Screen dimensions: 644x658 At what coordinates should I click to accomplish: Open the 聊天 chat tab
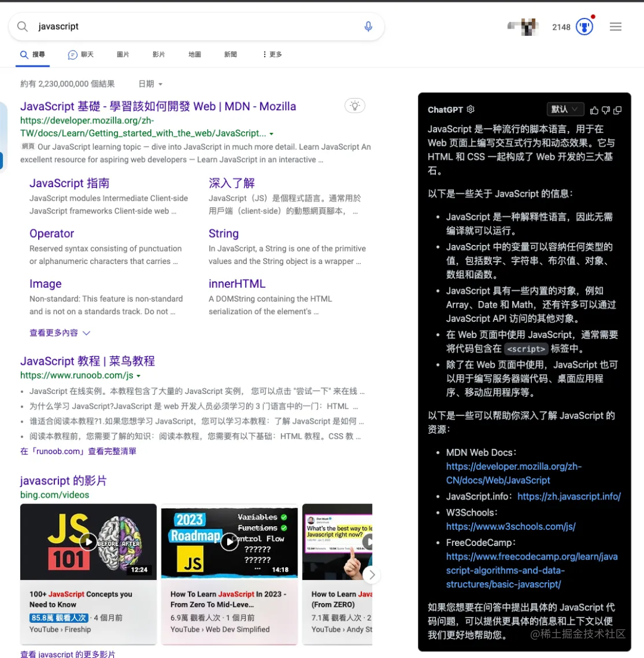pos(81,54)
